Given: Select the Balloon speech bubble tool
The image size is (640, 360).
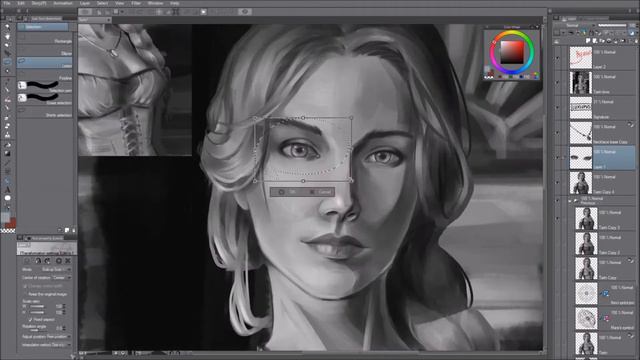Looking at the screenshot, I should (x=7, y=198).
